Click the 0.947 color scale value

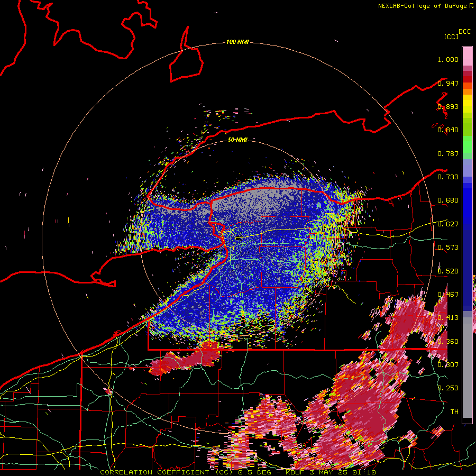coord(448,83)
